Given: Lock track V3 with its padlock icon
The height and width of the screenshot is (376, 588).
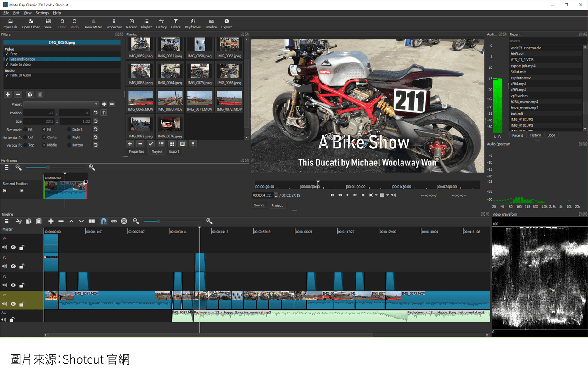Looking at the screenshot, I should coord(22,266).
